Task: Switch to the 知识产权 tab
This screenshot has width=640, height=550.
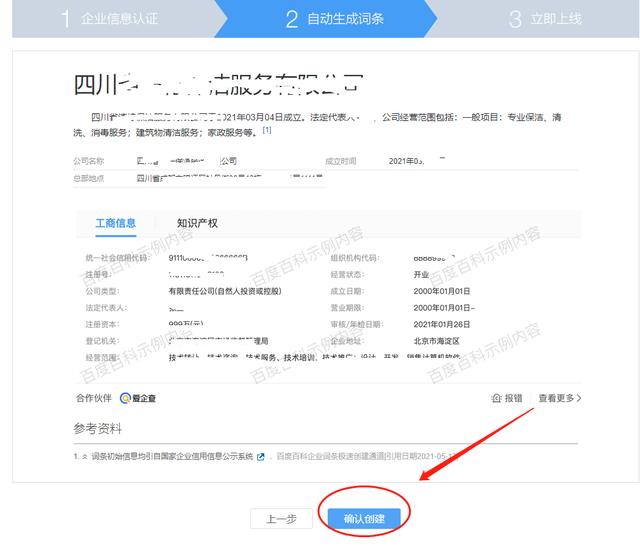Action: (x=197, y=223)
